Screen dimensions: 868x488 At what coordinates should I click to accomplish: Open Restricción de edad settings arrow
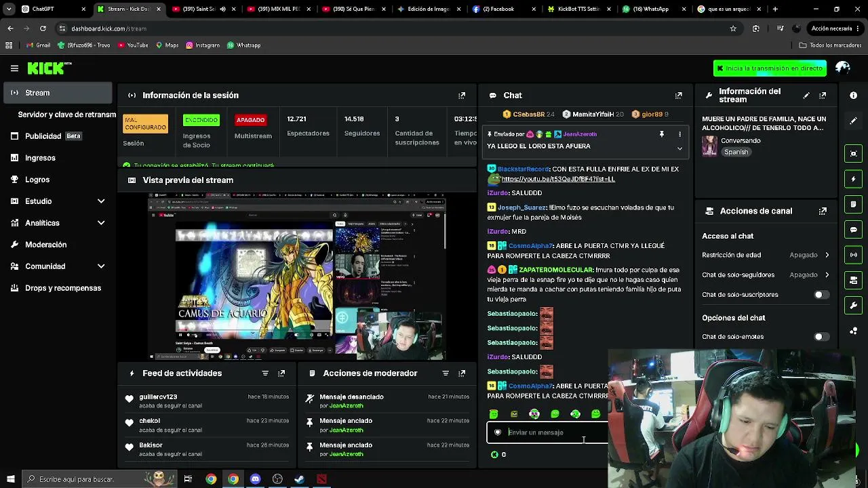(x=827, y=256)
